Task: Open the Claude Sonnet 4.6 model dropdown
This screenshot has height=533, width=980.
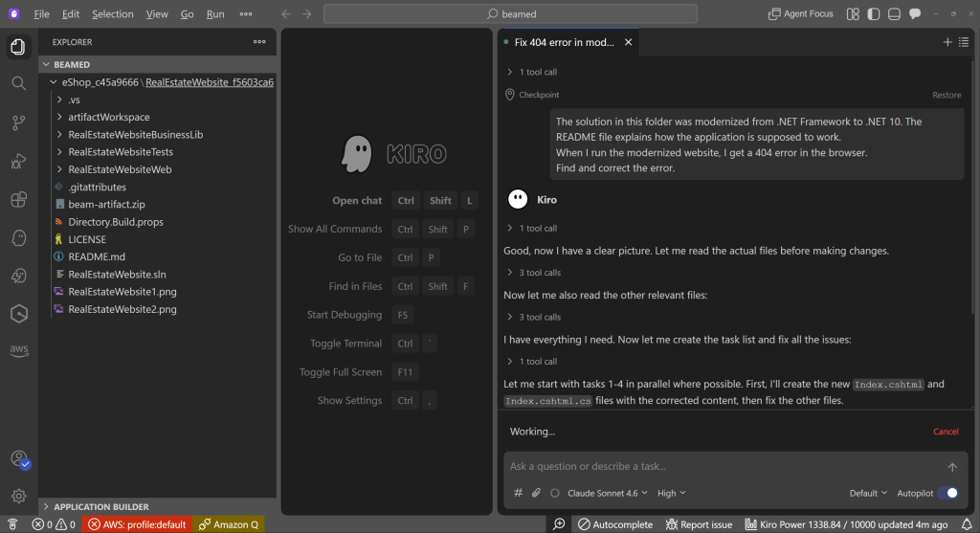Action: pyautogui.click(x=607, y=493)
